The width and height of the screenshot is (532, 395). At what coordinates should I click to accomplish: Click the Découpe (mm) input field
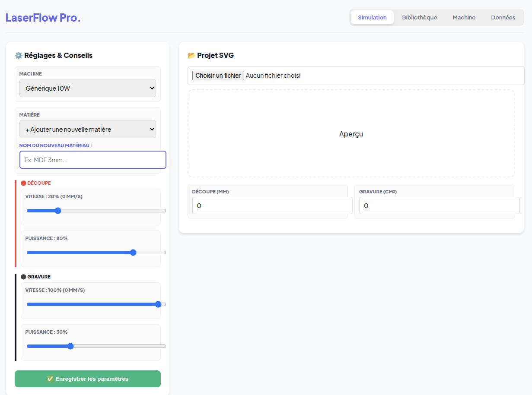272,205
